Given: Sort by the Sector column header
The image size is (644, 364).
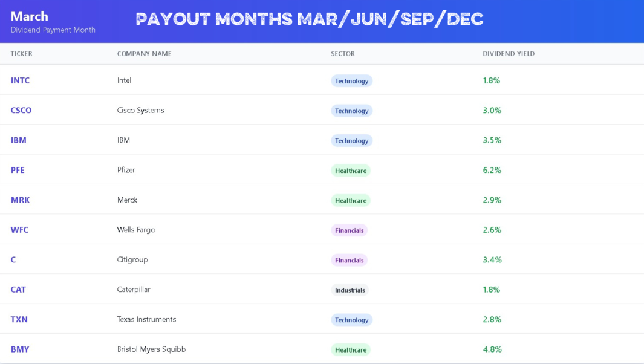Looking at the screenshot, I should tap(343, 54).
